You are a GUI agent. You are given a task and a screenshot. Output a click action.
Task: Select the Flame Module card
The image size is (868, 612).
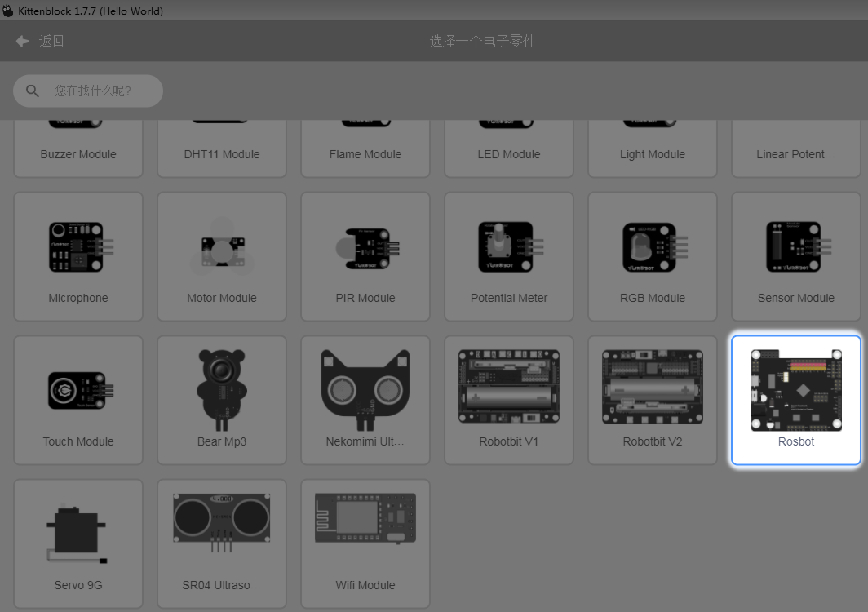[365, 149]
